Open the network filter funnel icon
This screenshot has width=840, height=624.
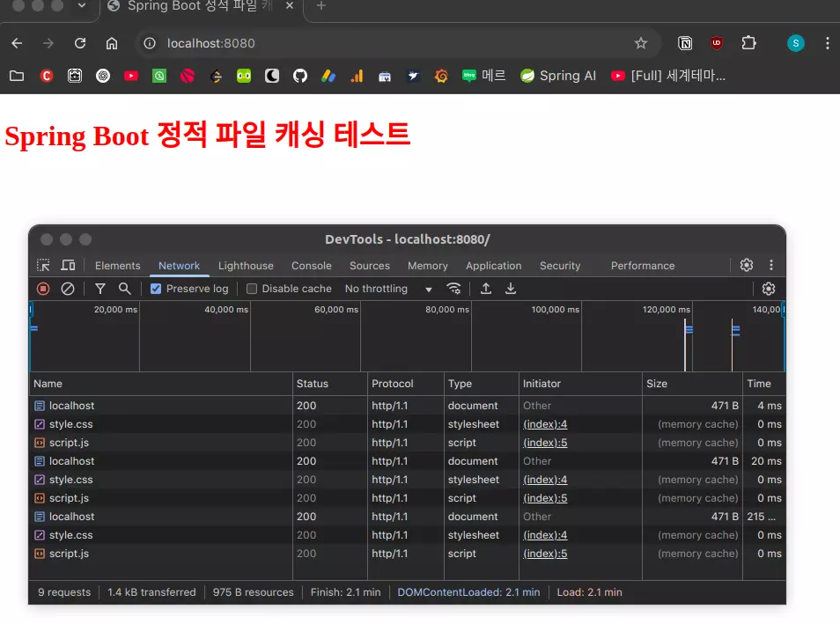[x=100, y=289]
